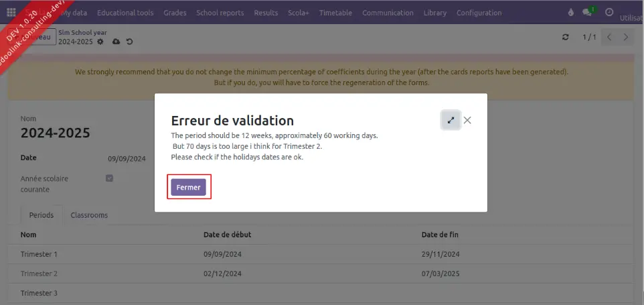Open the Educational tools menu
644x305 pixels.
pyautogui.click(x=125, y=13)
